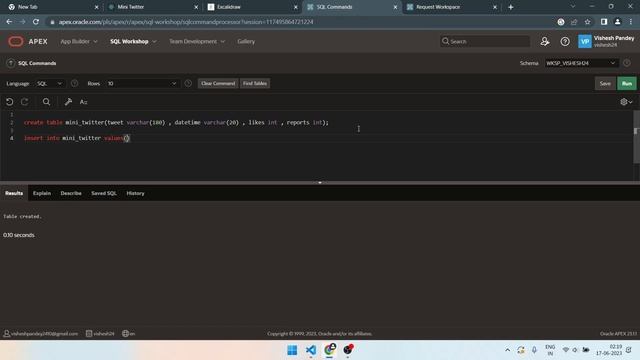This screenshot has height=360, width=640.
Task: Click the workspace name in footer
Action: pos(100,333)
